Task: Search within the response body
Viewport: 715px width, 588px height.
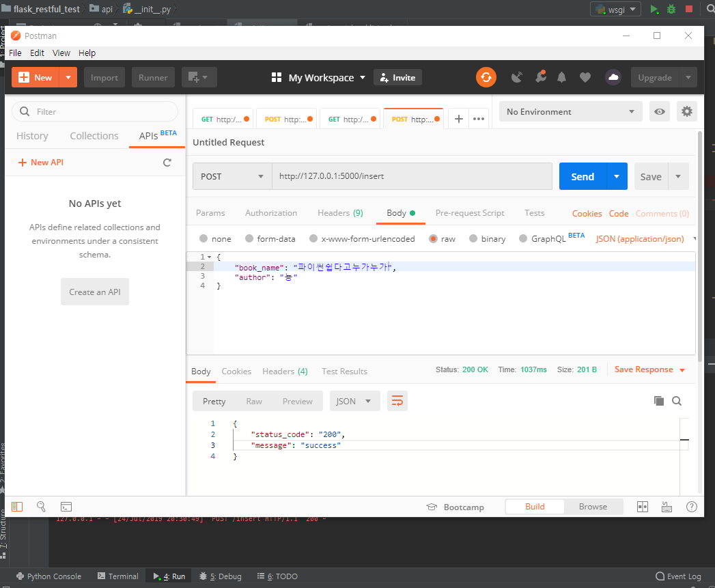Action: tap(677, 401)
